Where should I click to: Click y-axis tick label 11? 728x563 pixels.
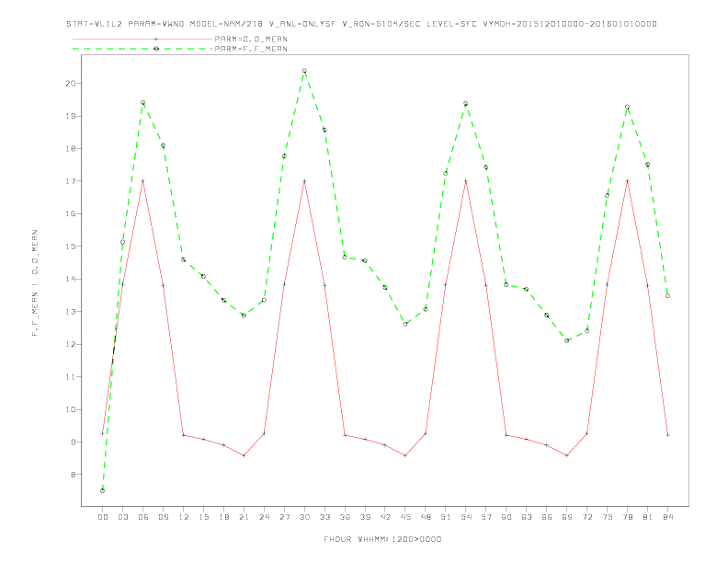(x=71, y=377)
